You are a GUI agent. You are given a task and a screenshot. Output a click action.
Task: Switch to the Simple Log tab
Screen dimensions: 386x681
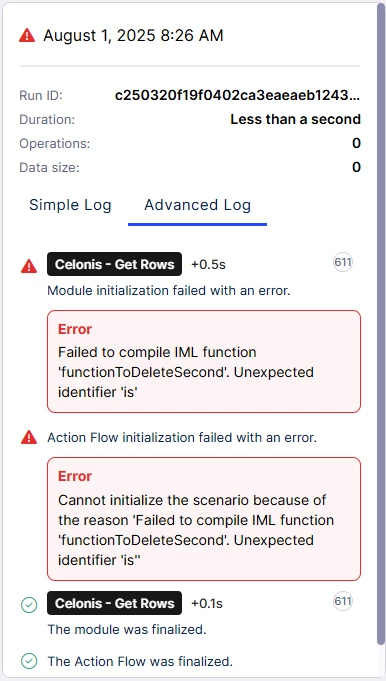[x=70, y=205]
